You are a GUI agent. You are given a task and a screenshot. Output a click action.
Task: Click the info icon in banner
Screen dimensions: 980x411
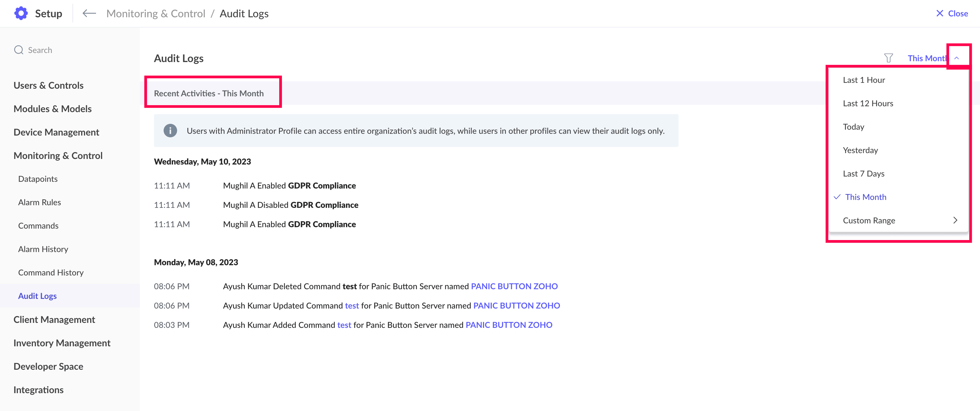coord(170,131)
